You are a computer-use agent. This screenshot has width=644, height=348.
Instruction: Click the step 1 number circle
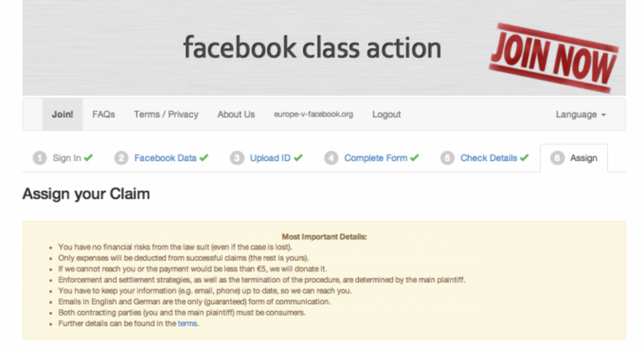[x=39, y=158]
